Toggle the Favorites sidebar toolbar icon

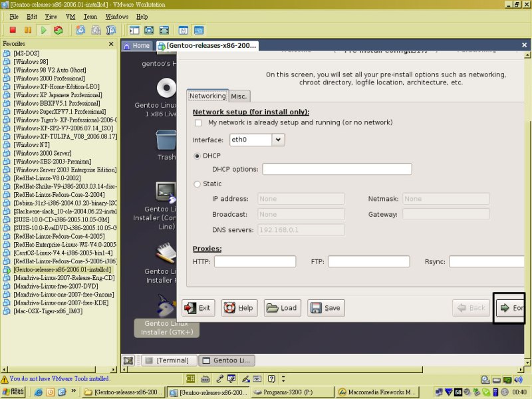134,30
